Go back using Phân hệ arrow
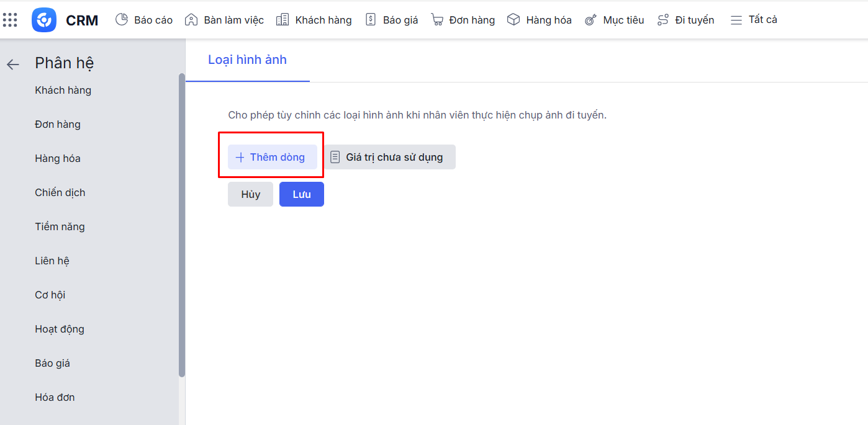Screen dimensions: 868x425 click(x=13, y=65)
